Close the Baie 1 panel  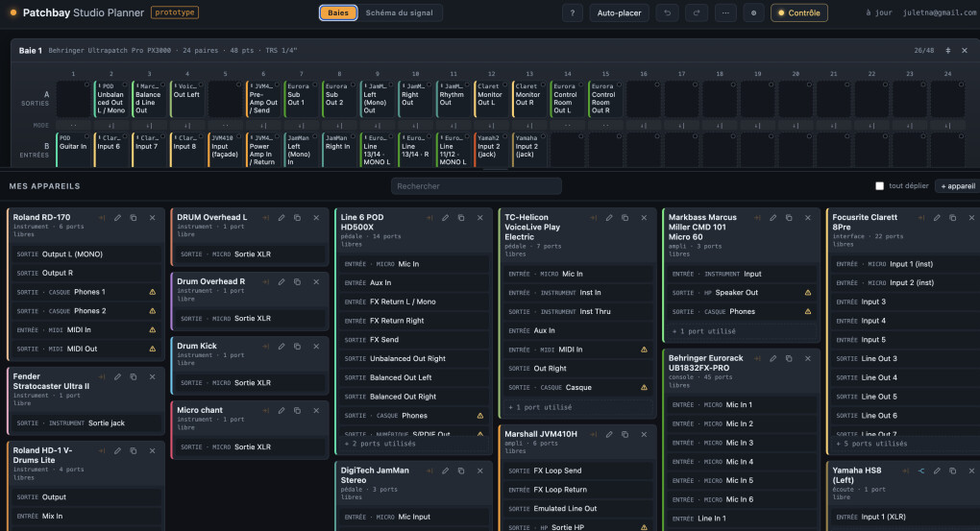[965, 51]
